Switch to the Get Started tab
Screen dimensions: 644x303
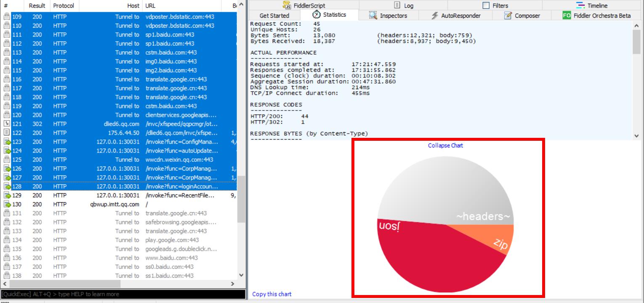pos(274,16)
